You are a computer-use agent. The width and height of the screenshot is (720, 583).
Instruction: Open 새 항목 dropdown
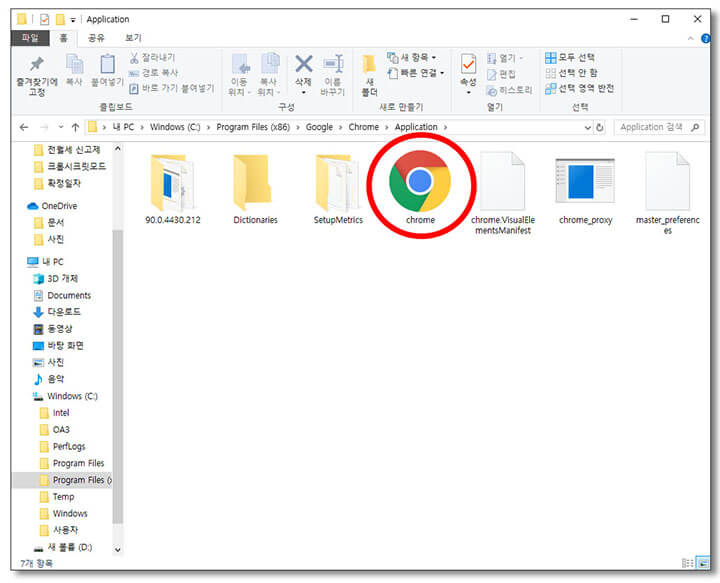411,57
